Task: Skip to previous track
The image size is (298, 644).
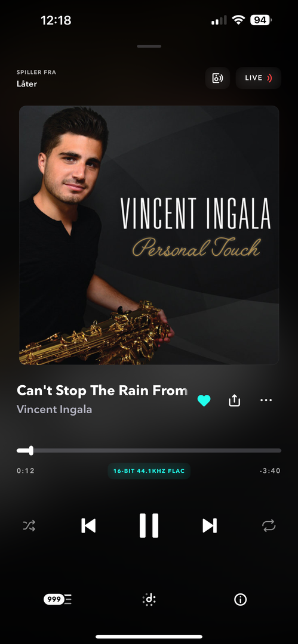Action: pos(88,526)
